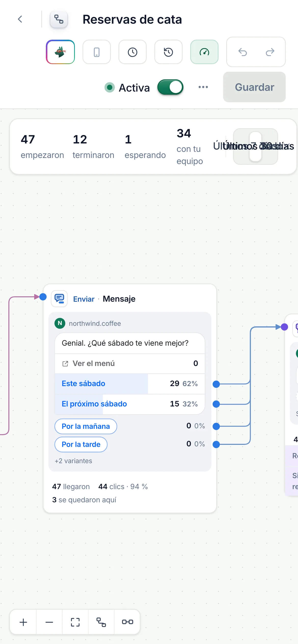Fit the flow to the screen

75,622
